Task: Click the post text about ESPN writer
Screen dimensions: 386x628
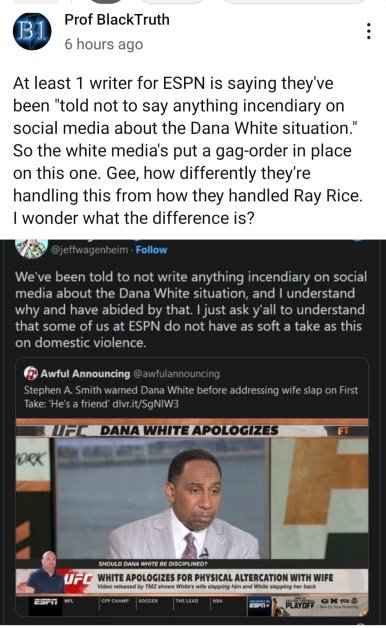Action: pos(188,151)
